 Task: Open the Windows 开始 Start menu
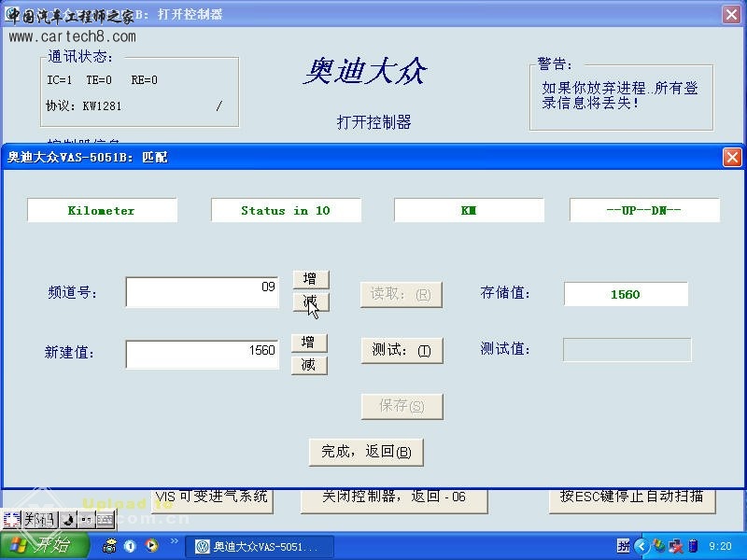[x=44, y=546]
